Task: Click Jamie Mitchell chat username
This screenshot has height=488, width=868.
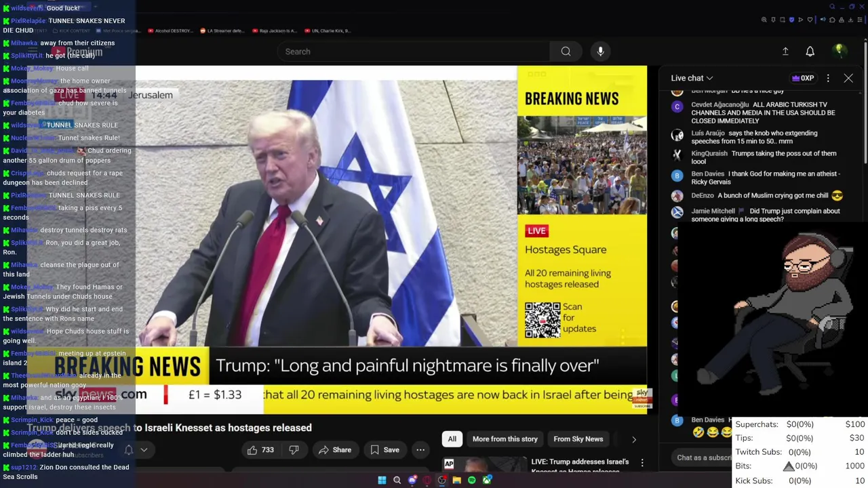Action: pyautogui.click(x=713, y=211)
